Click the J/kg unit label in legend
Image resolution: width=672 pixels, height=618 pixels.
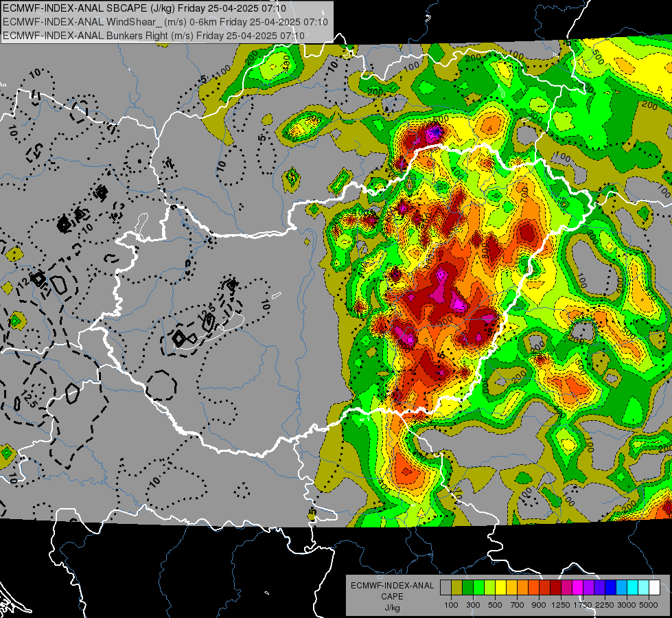(392, 608)
